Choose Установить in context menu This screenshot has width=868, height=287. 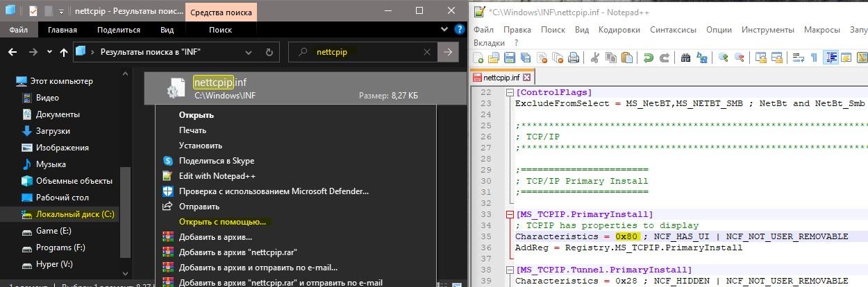click(x=296, y=146)
